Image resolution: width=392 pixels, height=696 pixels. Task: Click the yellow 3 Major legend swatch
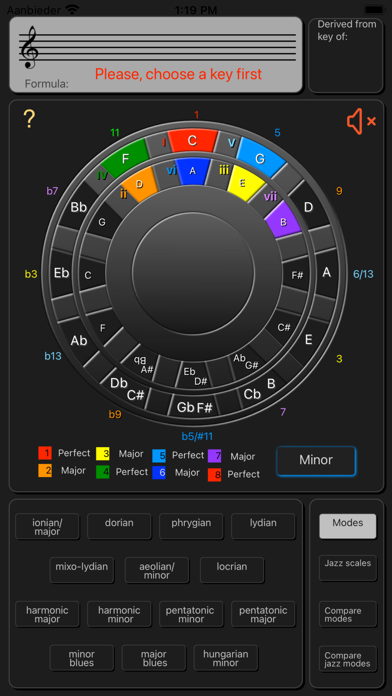click(103, 454)
